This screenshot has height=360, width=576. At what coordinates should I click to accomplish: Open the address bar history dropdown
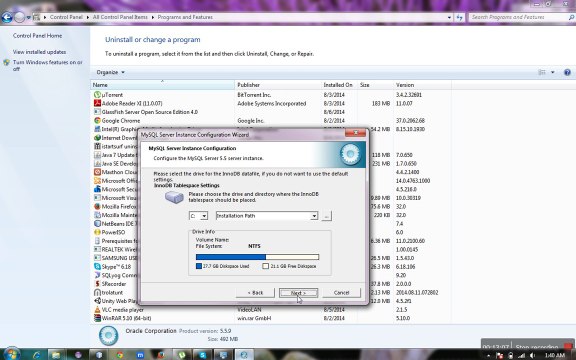449,17
